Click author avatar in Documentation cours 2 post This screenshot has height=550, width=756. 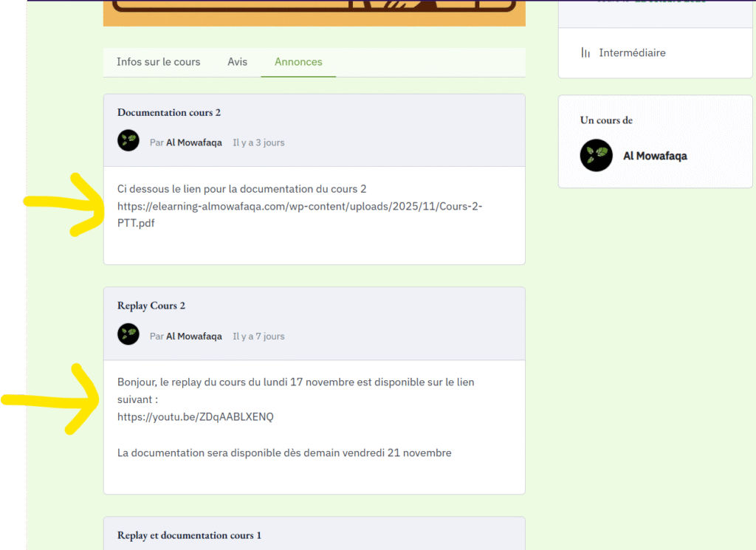point(128,141)
